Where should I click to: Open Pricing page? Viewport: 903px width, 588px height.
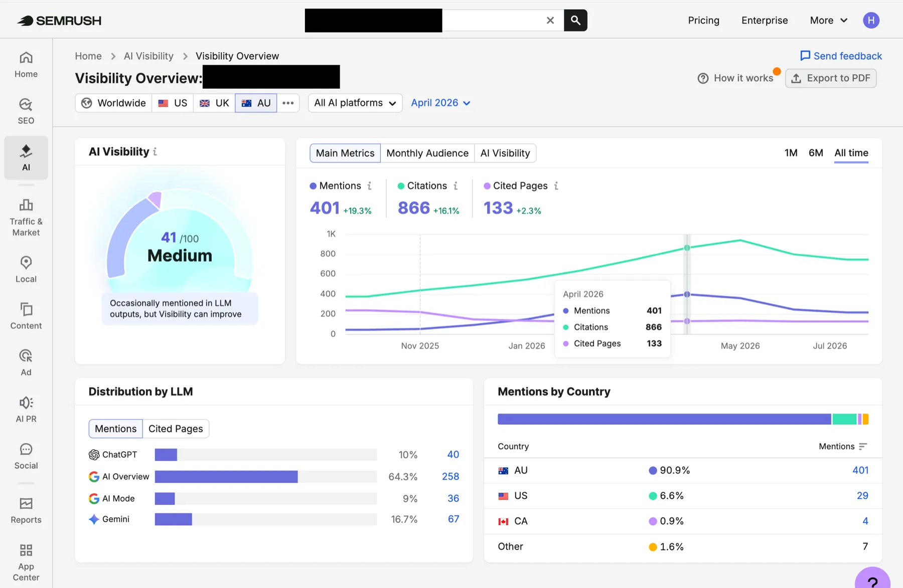(703, 21)
